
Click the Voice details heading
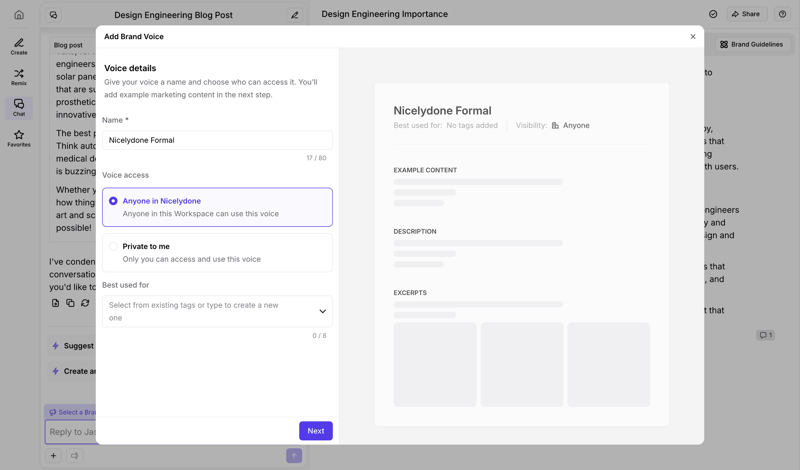click(130, 68)
